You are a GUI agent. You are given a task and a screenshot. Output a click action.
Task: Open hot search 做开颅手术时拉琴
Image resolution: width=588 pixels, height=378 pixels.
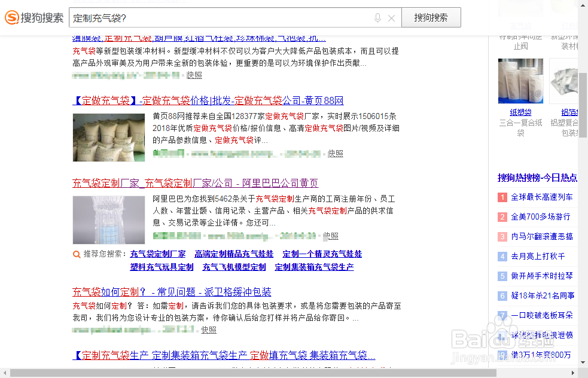542,276
